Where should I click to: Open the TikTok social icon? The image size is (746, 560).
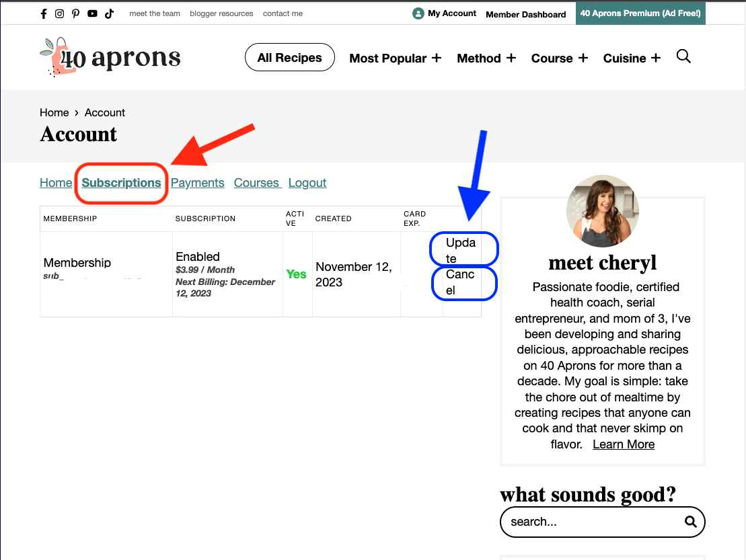point(110,14)
